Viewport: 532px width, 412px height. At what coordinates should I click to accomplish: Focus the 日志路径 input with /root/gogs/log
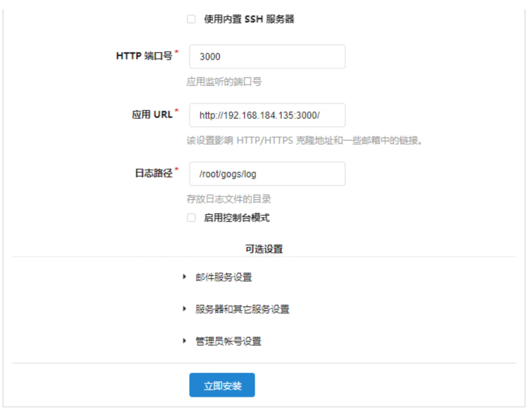coord(267,174)
